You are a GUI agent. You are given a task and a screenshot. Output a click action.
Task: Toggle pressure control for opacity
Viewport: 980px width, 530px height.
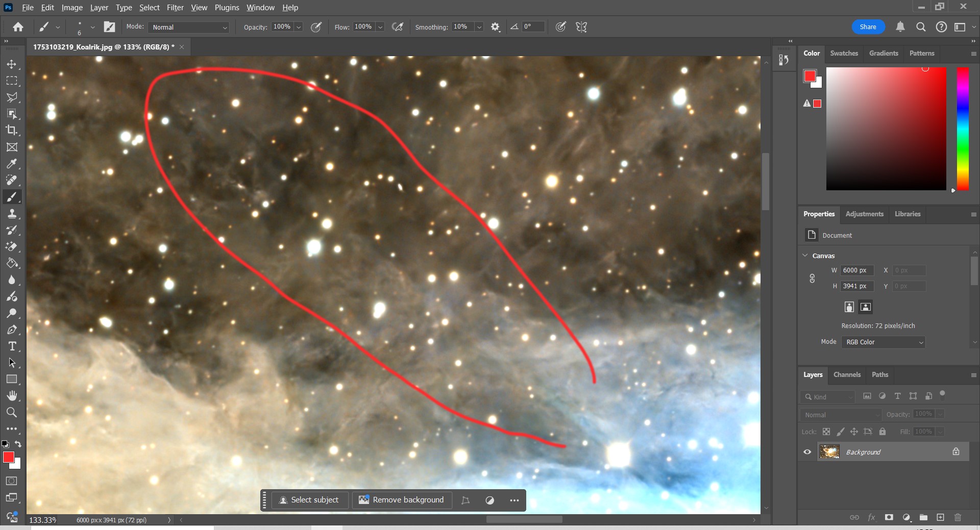[316, 27]
